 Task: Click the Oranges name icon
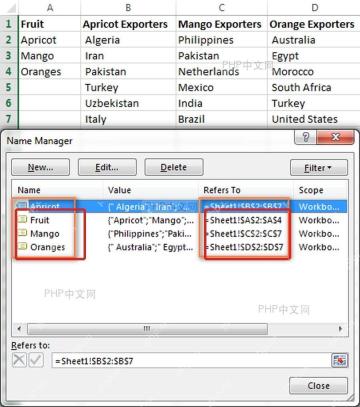click(22, 246)
